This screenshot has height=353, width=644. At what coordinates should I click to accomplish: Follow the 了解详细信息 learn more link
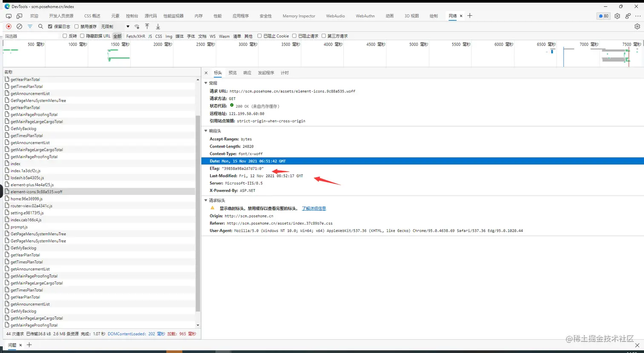(314, 208)
